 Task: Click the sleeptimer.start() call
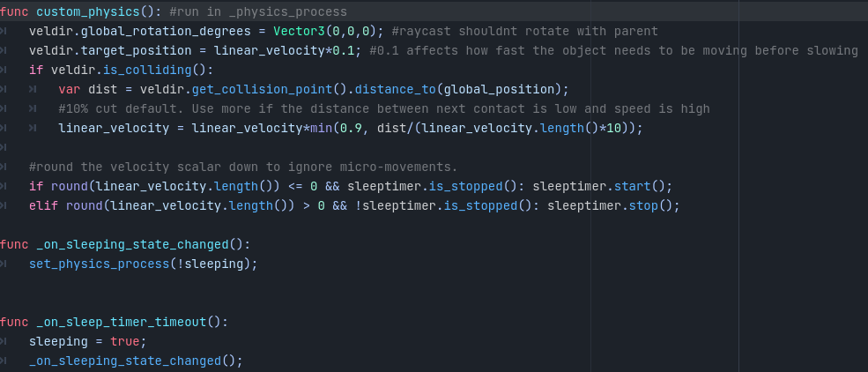[602, 186]
